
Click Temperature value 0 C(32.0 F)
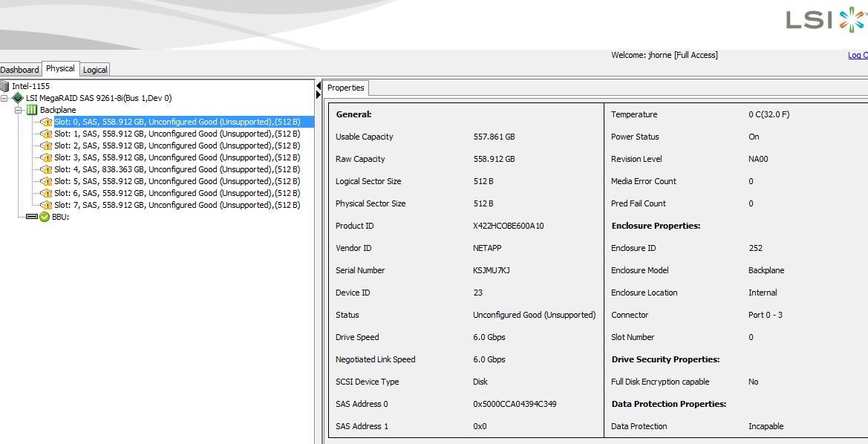(x=769, y=114)
